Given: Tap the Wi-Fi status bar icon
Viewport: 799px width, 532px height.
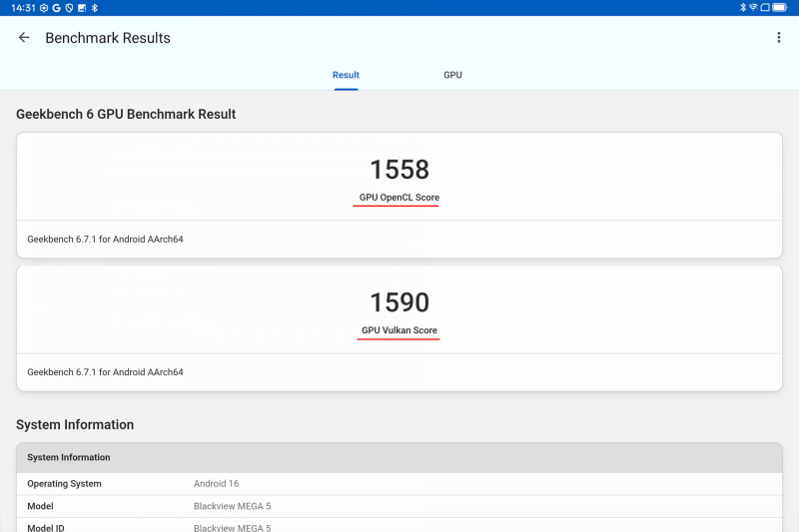Looking at the screenshot, I should pos(753,7).
